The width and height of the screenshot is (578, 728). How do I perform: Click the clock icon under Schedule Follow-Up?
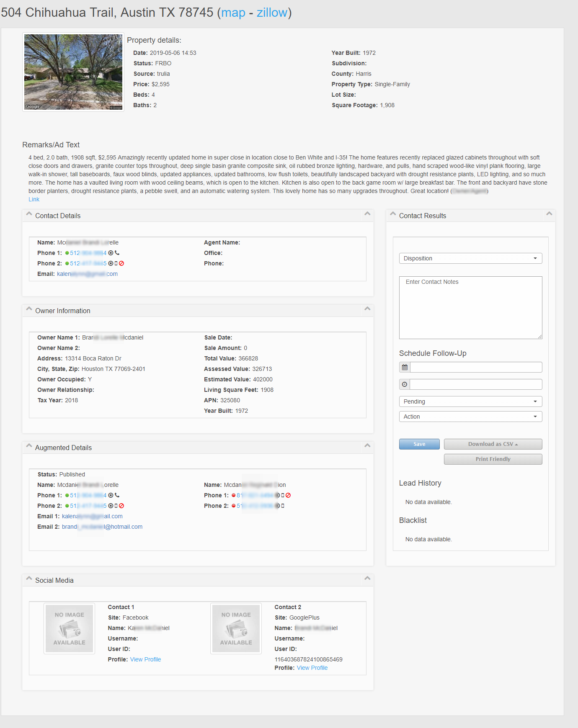pos(405,384)
